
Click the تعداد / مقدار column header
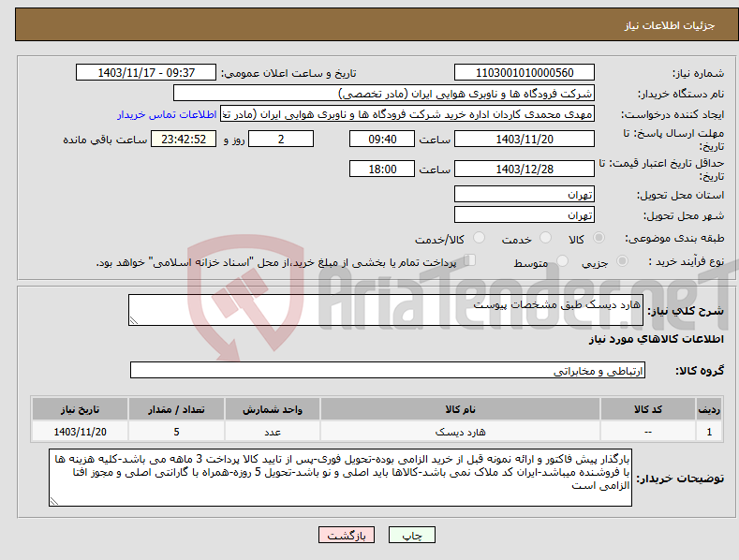176,409
